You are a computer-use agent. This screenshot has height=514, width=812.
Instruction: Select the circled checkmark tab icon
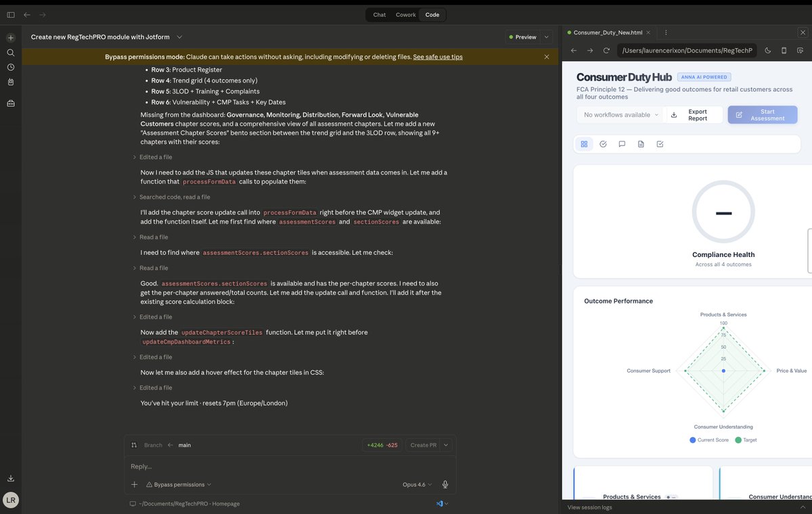click(x=603, y=144)
